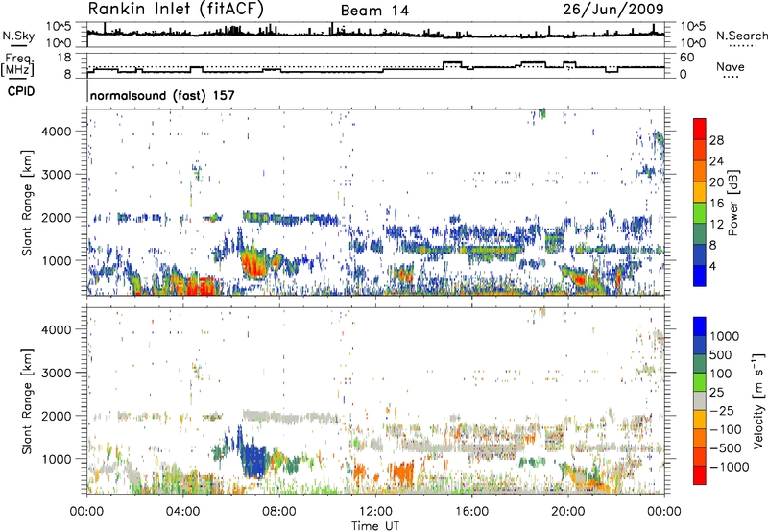Click the blue high-velocity patch near 07:00 UT
The width and height of the screenshot is (768, 532).
[x=254, y=459]
